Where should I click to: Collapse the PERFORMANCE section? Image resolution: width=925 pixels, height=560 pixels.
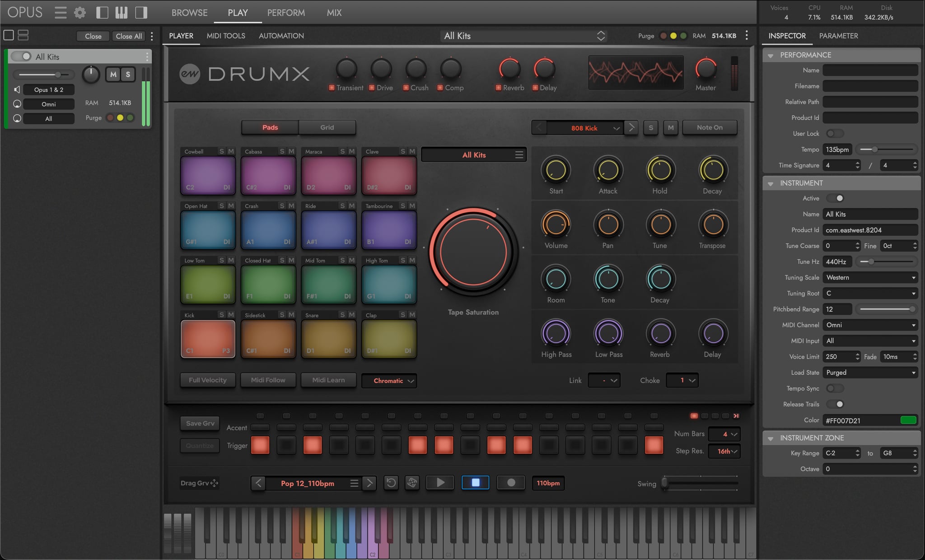pyautogui.click(x=771, y=55)
